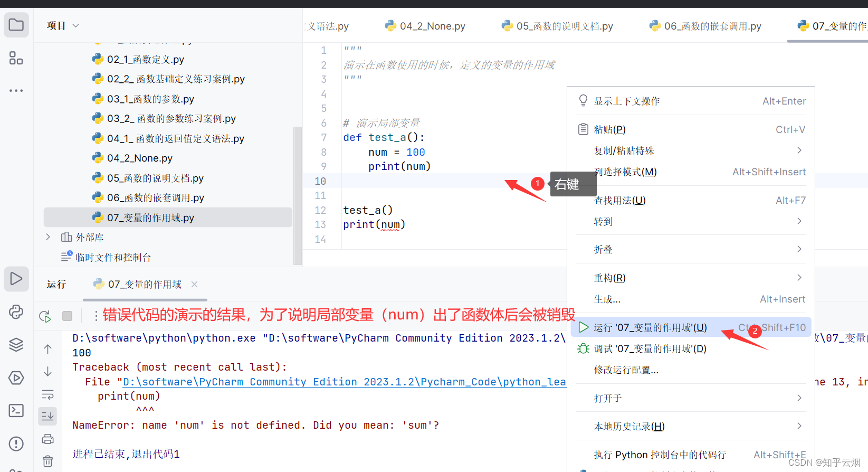Image resolution: width=868 pixels, height=472 pixels.
Task: Print the console output icon
Action: click(x=47, y=439)
